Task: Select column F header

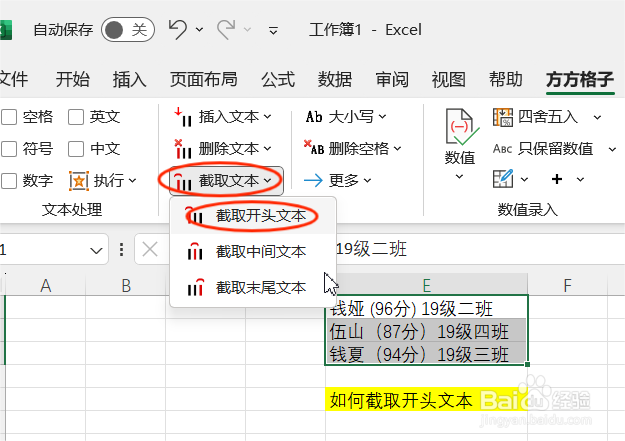Action: click(x=568, y=285)
